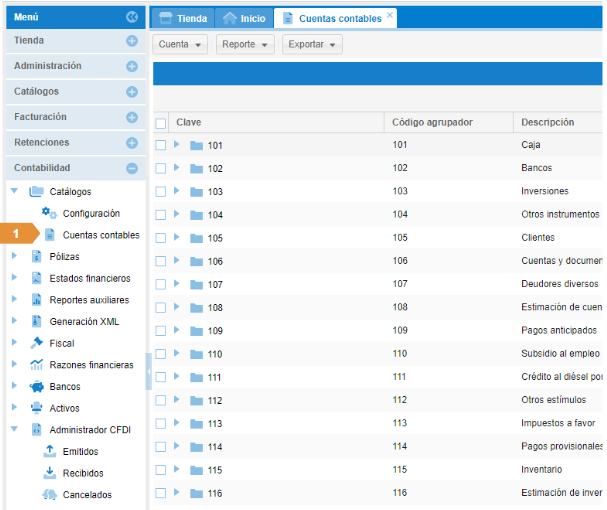Screen dimensions: 607x510
Task: Click the Activos icon in sidebar
Action: (37, 408)
